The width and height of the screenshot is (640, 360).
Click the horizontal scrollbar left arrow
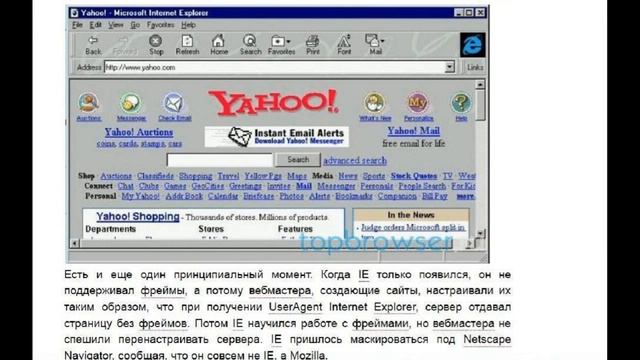pos(74,243)
